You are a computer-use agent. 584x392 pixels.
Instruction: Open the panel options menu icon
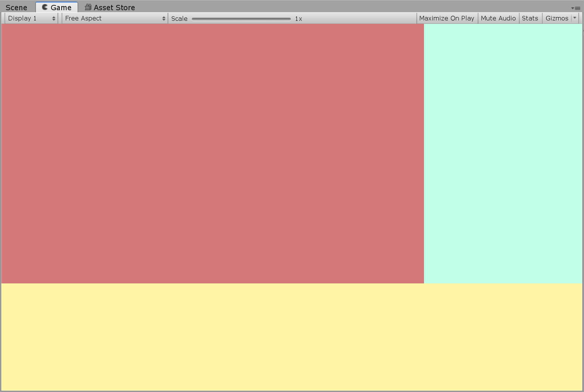point(576,8)
